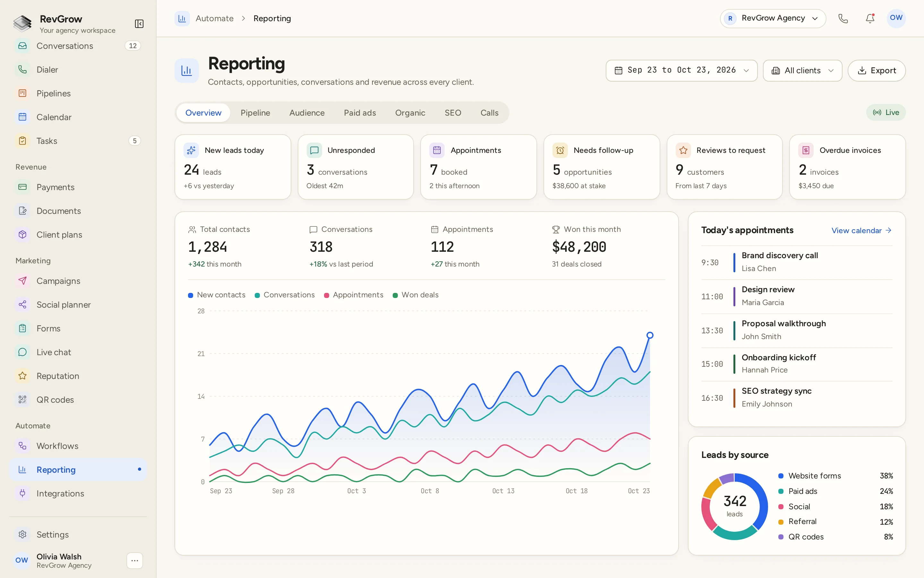Open QR codes icon in sidebar
This screenshot has height=578, width=924.
click(22, 399)
